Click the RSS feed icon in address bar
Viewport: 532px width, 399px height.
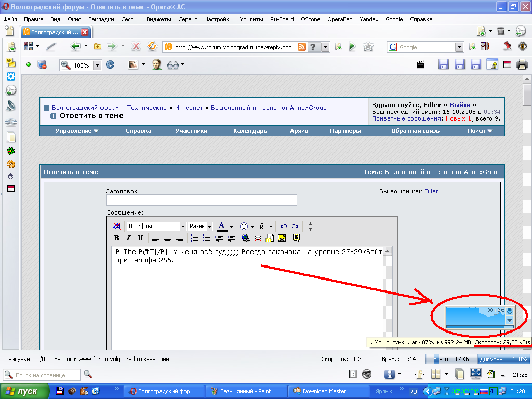coord(301,47)
